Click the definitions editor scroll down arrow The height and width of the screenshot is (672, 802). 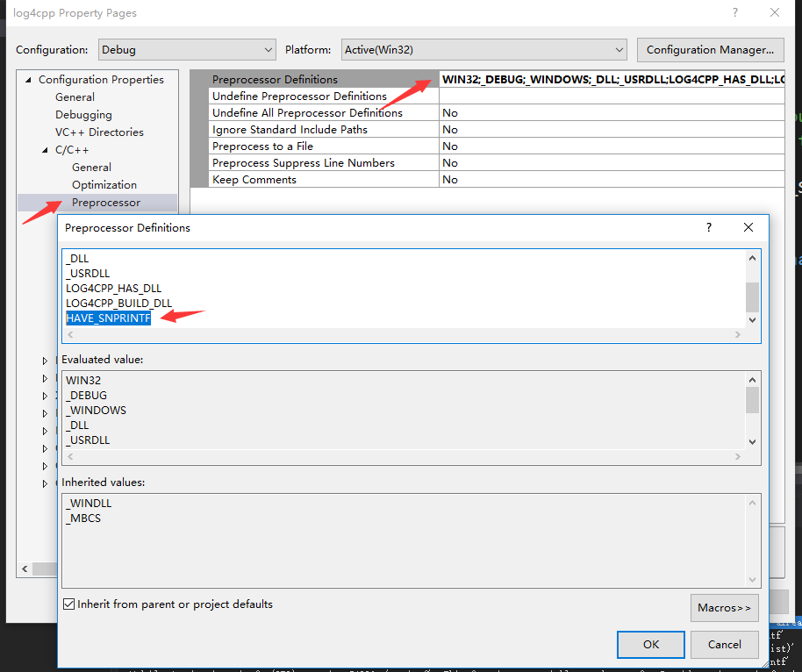click(x=752, y=320)
